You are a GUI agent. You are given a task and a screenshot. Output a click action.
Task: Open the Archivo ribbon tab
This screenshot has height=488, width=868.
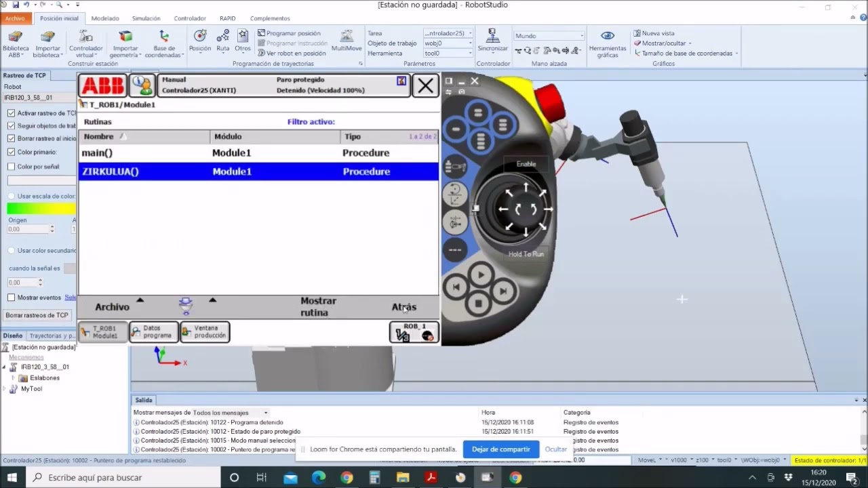[15, 18]
